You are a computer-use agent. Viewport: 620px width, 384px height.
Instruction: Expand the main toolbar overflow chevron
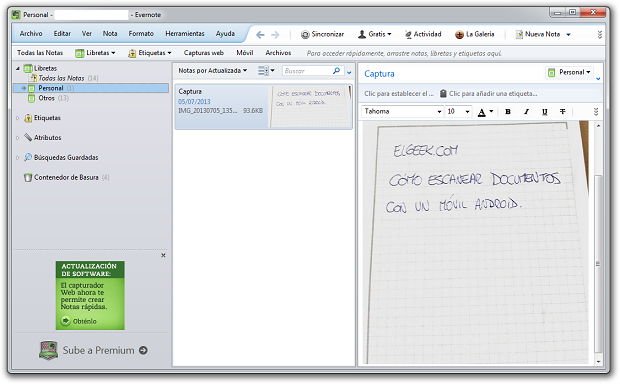599,35
